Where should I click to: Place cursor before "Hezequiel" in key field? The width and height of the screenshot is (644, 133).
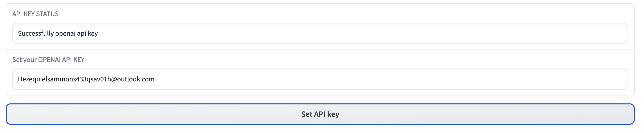point(18,79)
